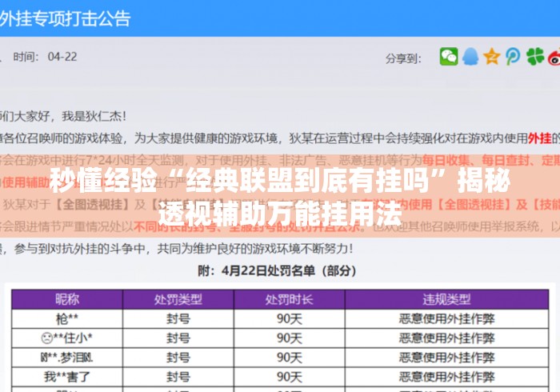Select nickname cell 我**害了
This screenshot has width=560, height=392.
67,377
